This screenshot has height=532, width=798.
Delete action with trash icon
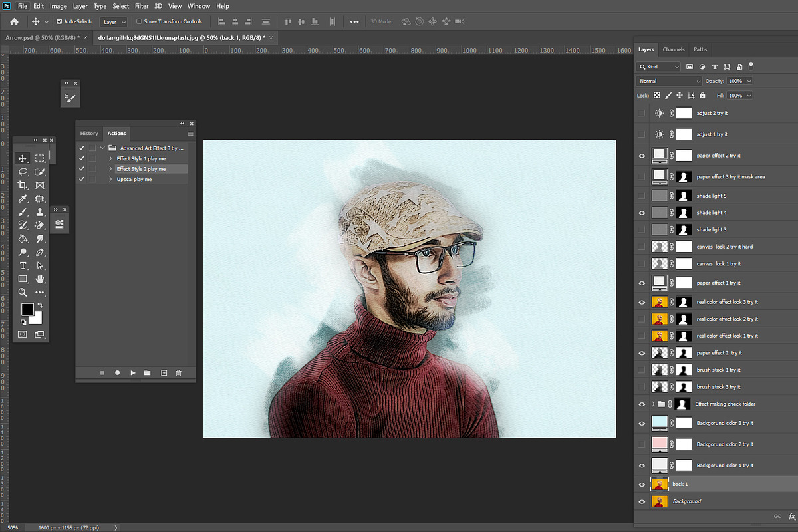178,373
